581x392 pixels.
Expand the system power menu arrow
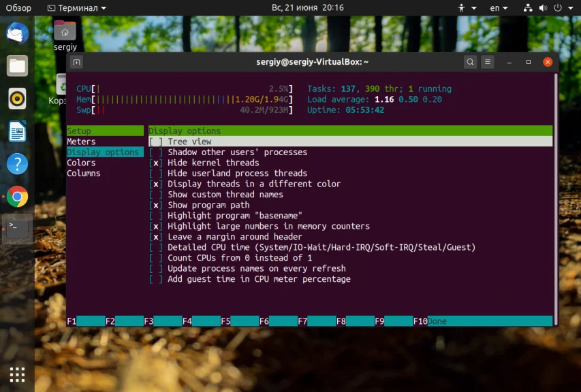pos(571,7)
